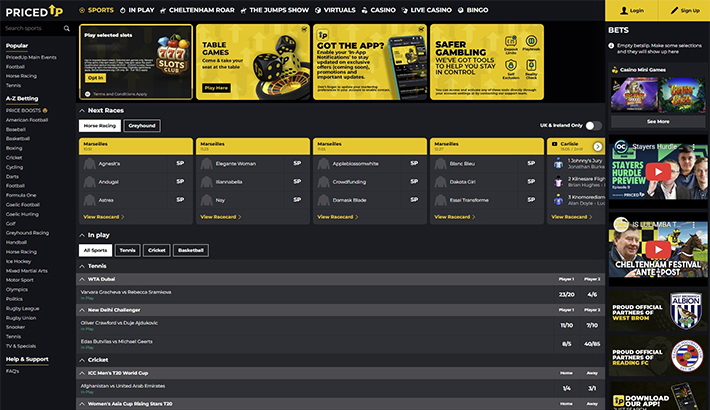Click Opt In on slots promo
Image resolution: width=710 pixels, height=410 pixels.
pos(96,78)
